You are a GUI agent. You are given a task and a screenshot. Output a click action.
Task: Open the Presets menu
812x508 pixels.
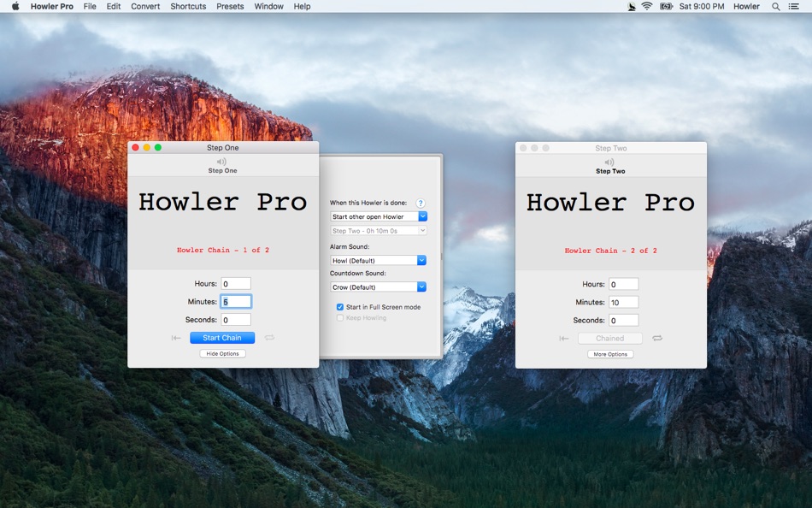click(x=230, y=6)
